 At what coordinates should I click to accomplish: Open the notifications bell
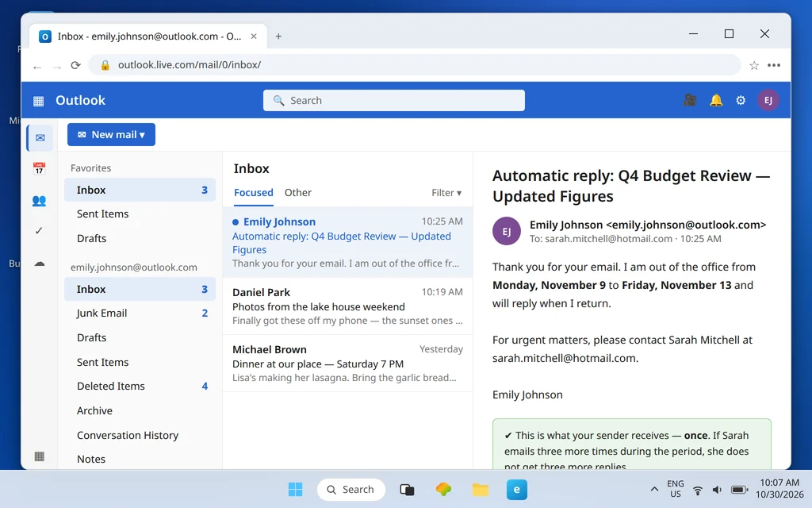tap(716, 100)
